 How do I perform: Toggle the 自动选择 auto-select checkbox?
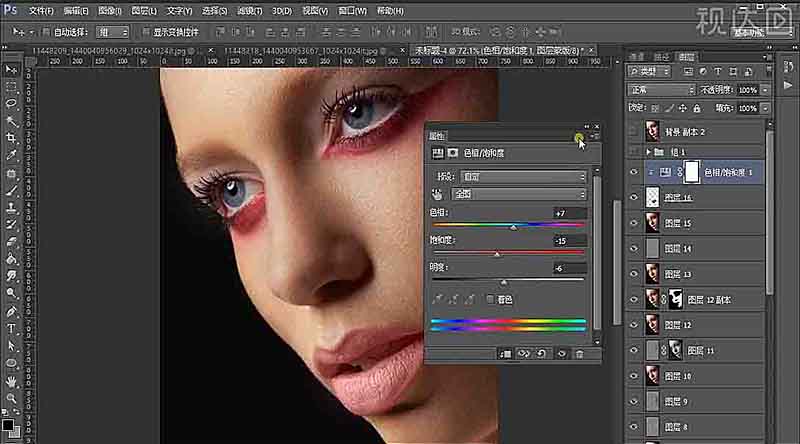pyautogui.click(x=45, y=32)
